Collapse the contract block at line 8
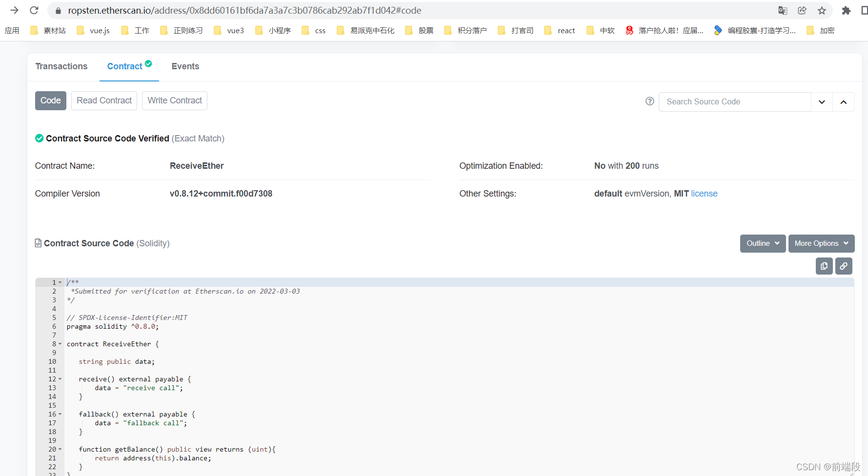 (x=60, y=344)
